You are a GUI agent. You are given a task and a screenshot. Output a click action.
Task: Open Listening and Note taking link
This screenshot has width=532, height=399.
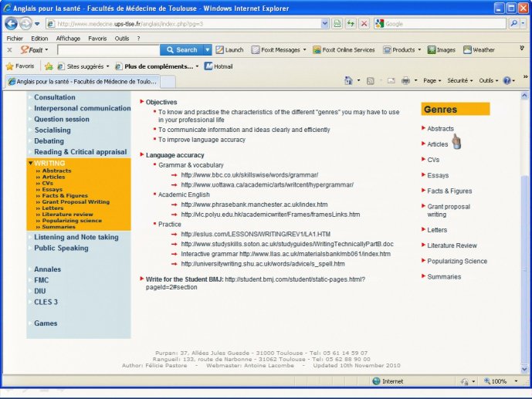(x=76, y=237)
